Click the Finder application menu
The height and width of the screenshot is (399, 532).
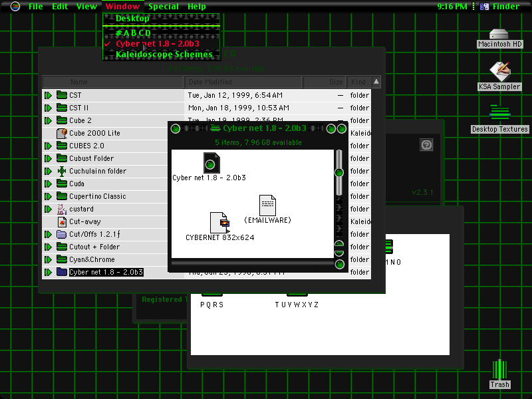(x=499, y=6)
